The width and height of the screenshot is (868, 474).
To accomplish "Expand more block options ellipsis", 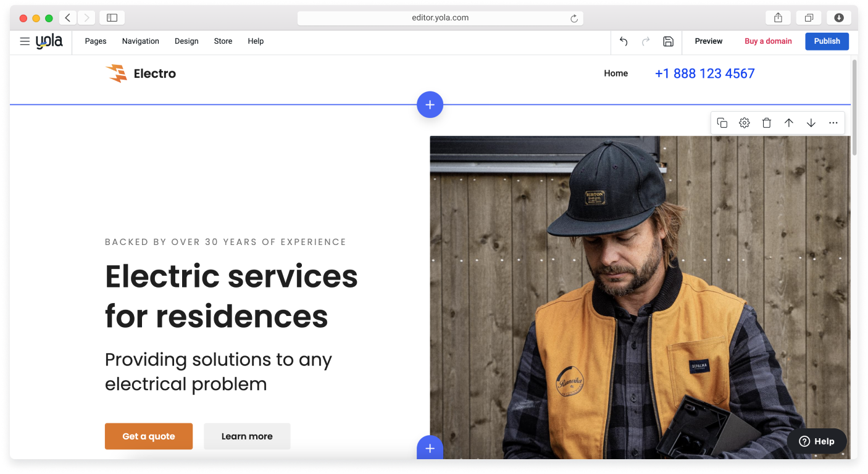I will [x=833, y=123].
